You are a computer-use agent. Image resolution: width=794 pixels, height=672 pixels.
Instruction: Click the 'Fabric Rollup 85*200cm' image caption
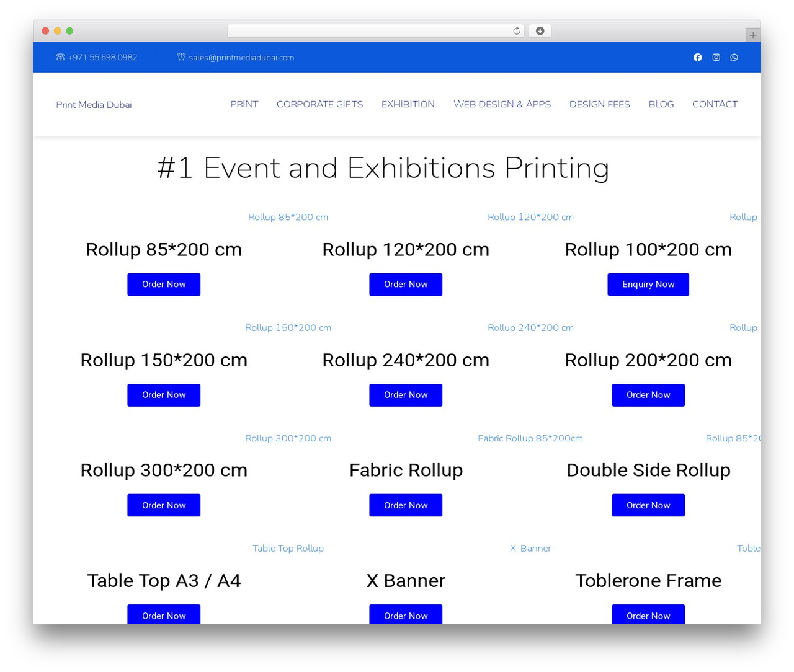coord(530,438)
